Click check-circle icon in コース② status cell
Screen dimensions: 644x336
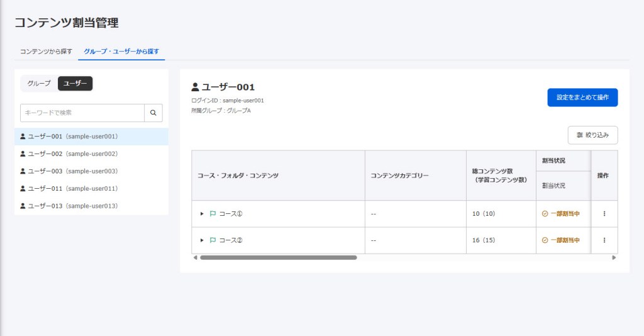(x=545, y=240)
